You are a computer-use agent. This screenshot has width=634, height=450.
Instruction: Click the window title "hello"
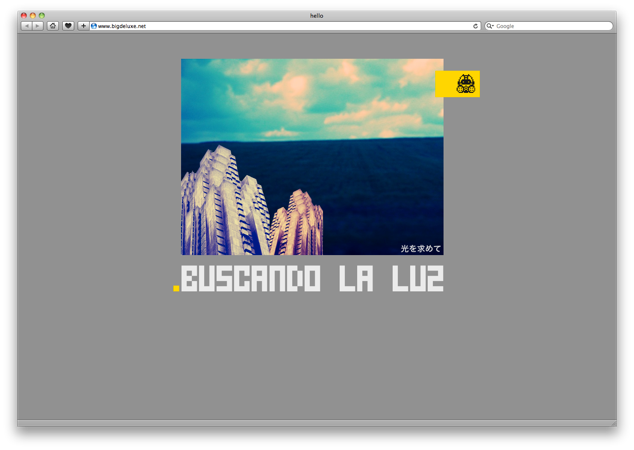pyautogui.click(x=317, y=15)
